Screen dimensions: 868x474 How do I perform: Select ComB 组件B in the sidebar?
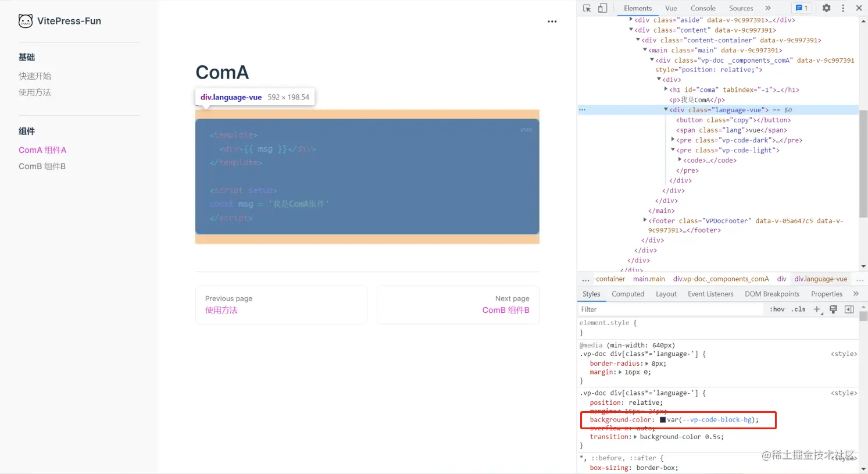pyautogui.click(x=42, y=166)
